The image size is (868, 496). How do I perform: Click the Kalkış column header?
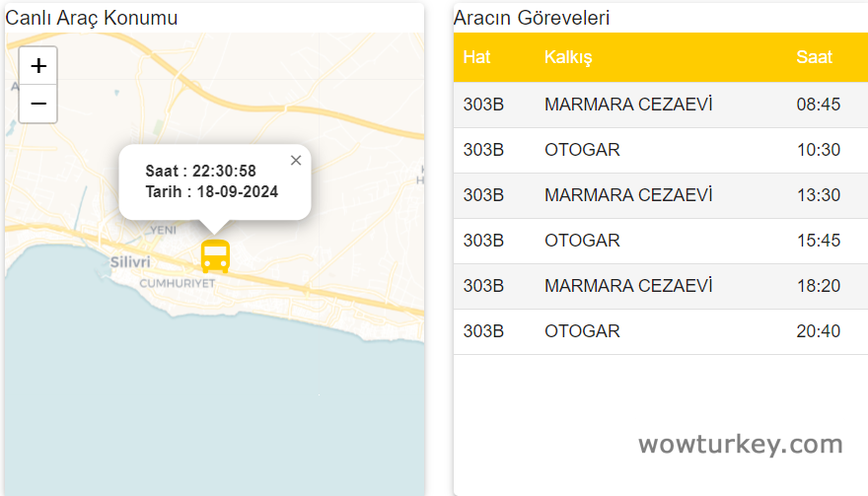point(568,57)
